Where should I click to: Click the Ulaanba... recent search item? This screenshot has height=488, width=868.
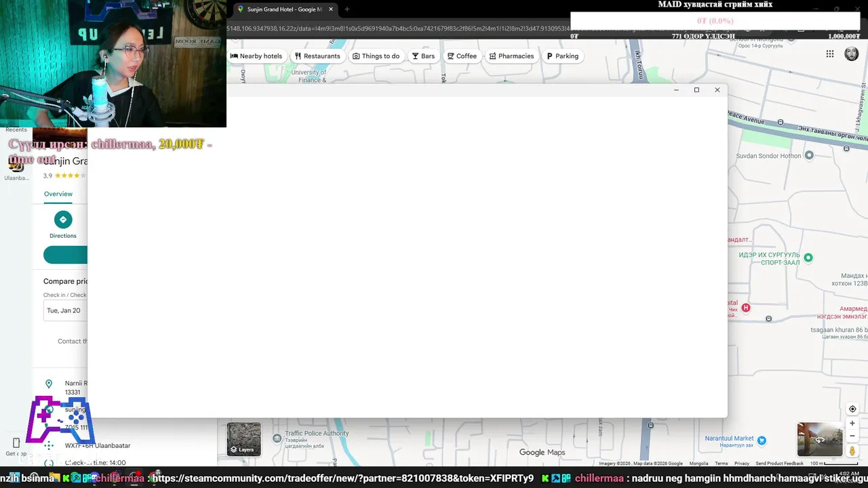pos(16,169)
